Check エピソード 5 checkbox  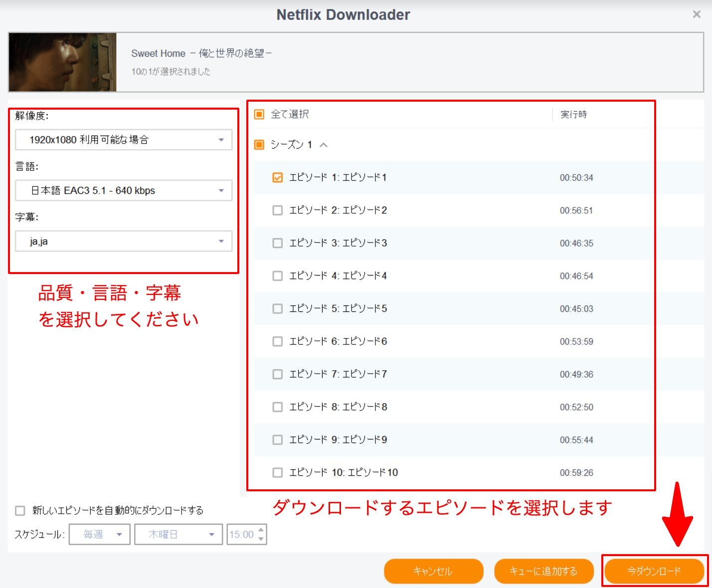[278, 308]
